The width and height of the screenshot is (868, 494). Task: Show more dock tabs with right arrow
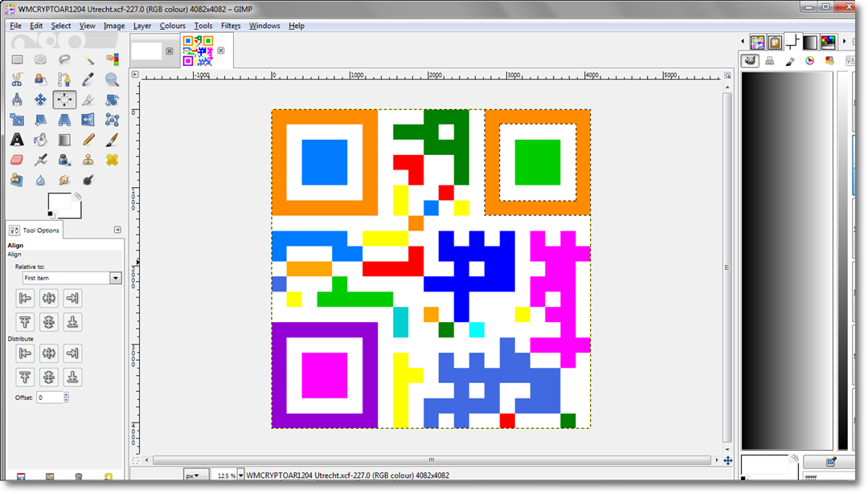click(x=844, y=42)
